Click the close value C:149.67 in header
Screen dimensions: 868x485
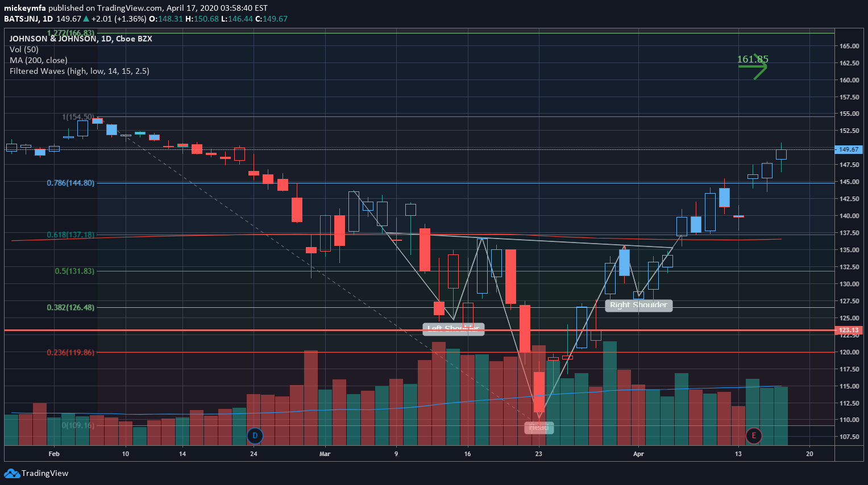(x=272, y=19)
